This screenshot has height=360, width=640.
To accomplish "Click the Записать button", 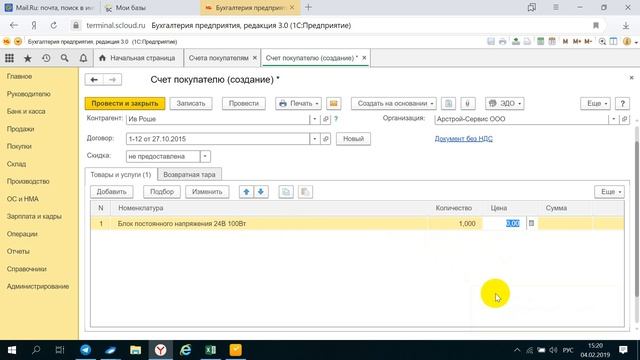I will [x=191, y=103].
